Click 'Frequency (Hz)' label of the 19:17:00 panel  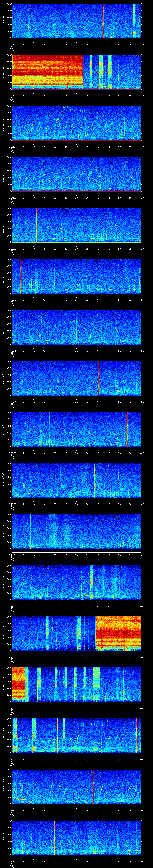click(3, 838)
